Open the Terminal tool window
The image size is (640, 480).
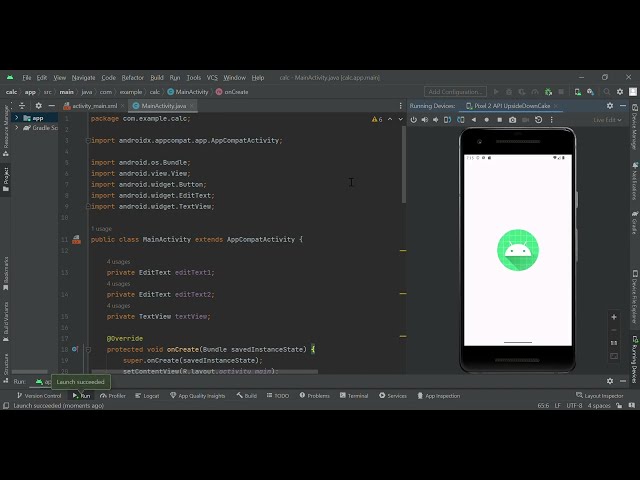pos(354,396)
